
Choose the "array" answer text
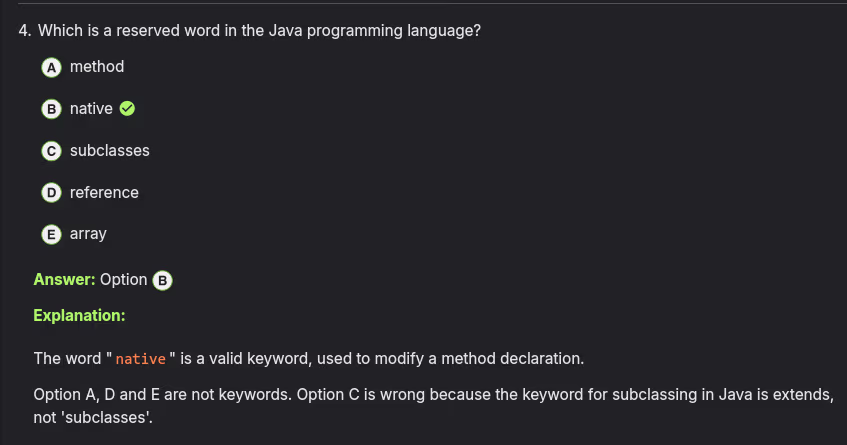88,234
